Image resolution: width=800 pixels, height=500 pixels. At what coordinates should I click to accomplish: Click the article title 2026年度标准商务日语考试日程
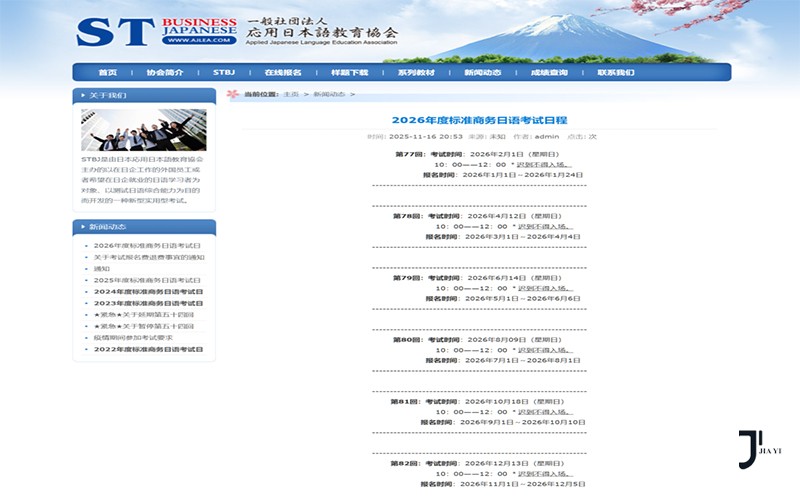(480, 120)
